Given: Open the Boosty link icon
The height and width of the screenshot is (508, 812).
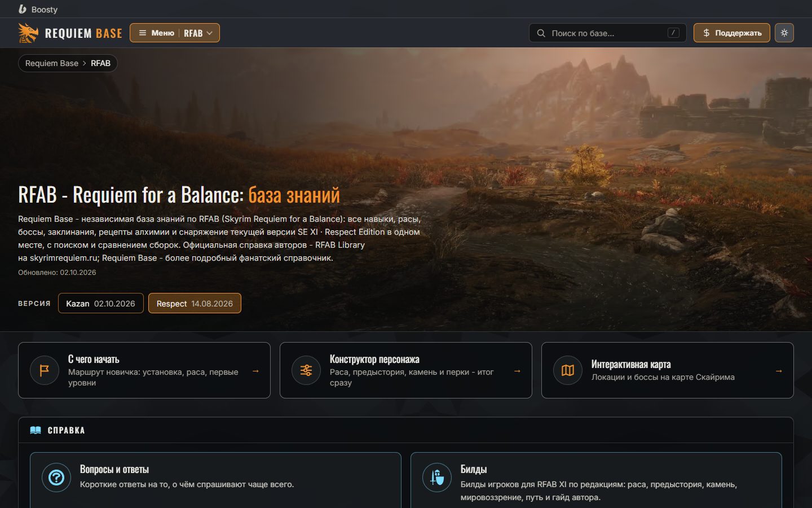Looking at the screenshot, I should 23,9.
